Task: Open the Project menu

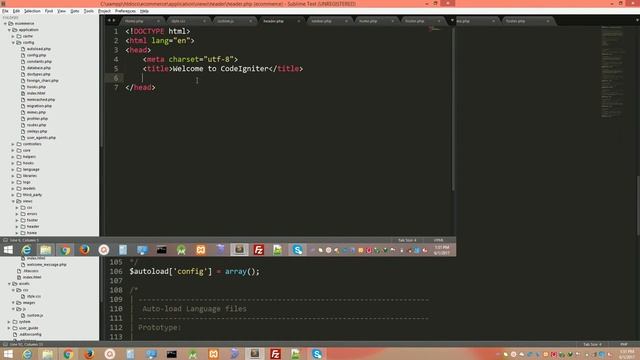Action: tap(104, 11)
